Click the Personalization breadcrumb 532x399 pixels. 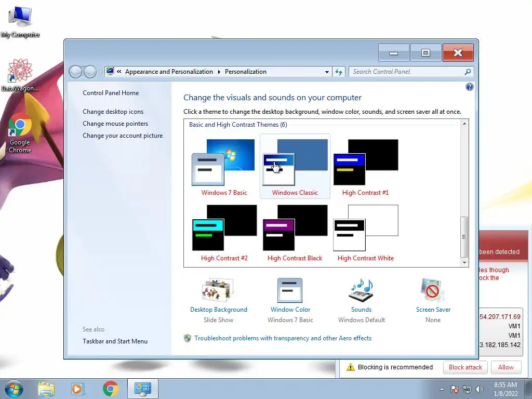(246, 72)
